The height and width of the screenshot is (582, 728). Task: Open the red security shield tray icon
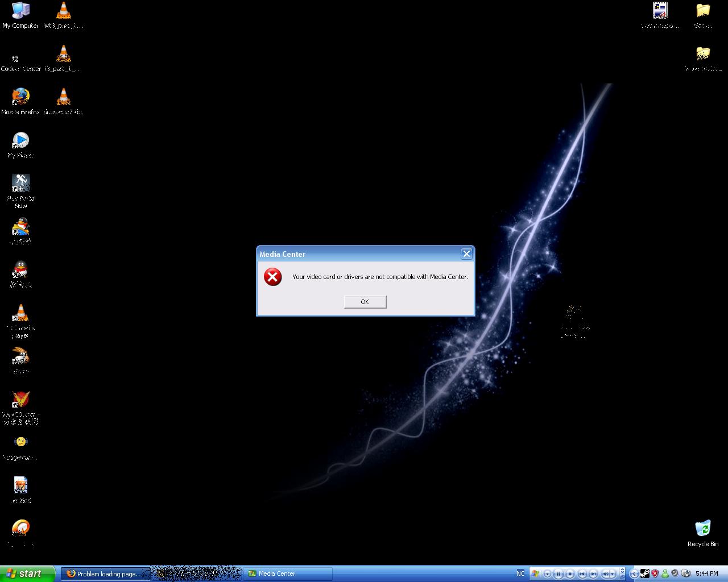[x=655, y=573]
